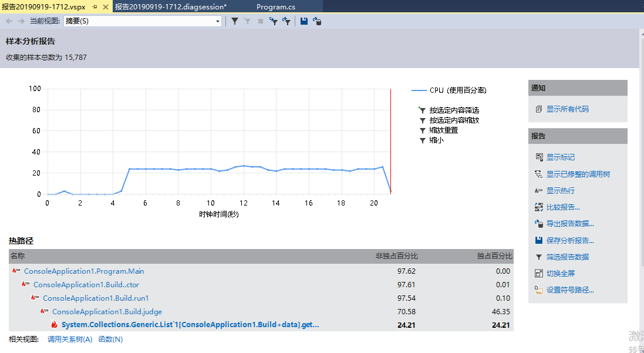Image resolution: width=644 pixels, height=353 pixels.
Task: Open the System.Collections.Generic.List get link
Action: 190,325
